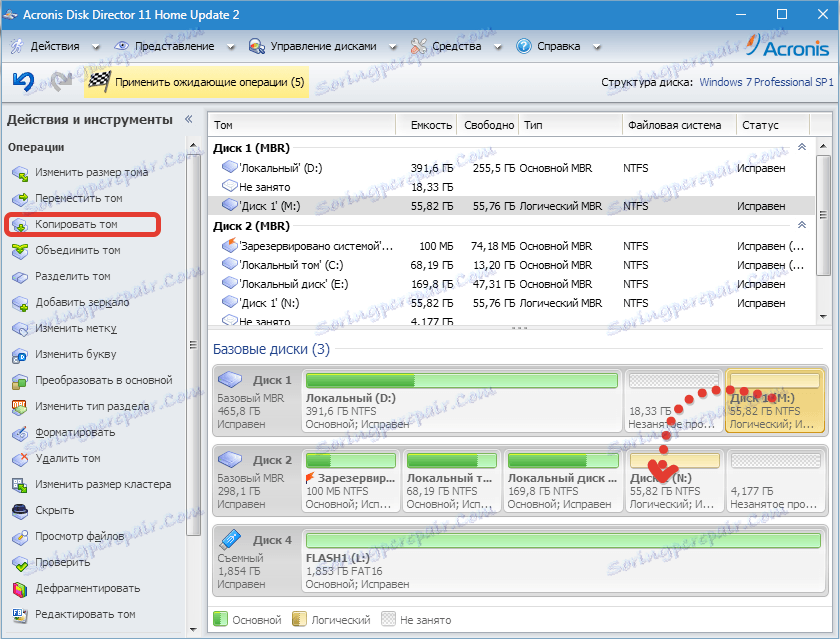Image resolution: width=840 pixels, height=639 pixels.
Task: Expand the dropdown arrow next to Справка
Action: click(596, 47)
